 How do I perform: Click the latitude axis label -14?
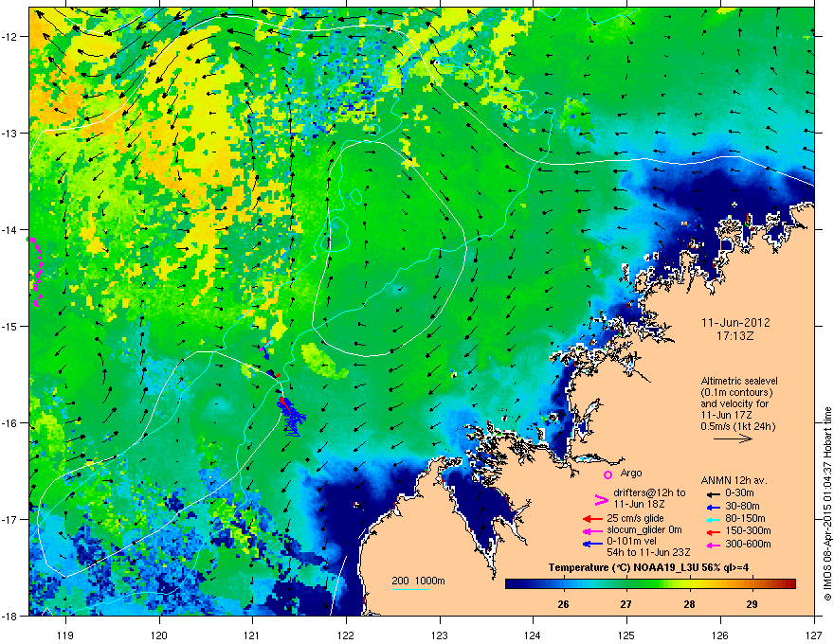tap(9, 230)
